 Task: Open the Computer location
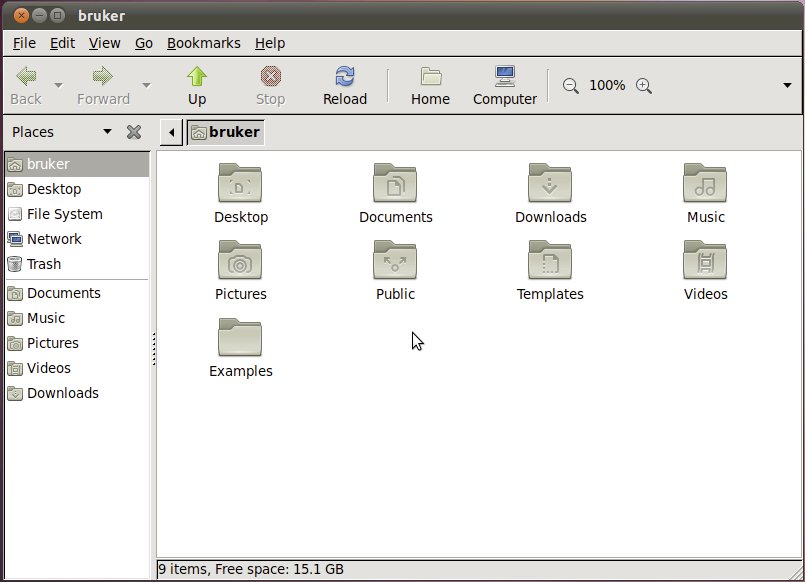tap(505, 85)
